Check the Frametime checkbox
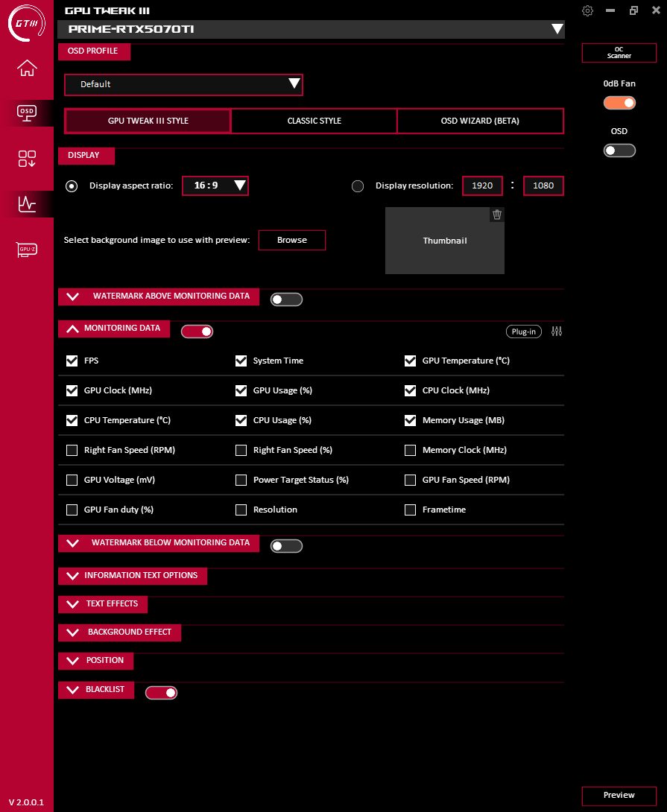Image resolution: width=667 pixels, height=812 pixels. coord(411,510)
